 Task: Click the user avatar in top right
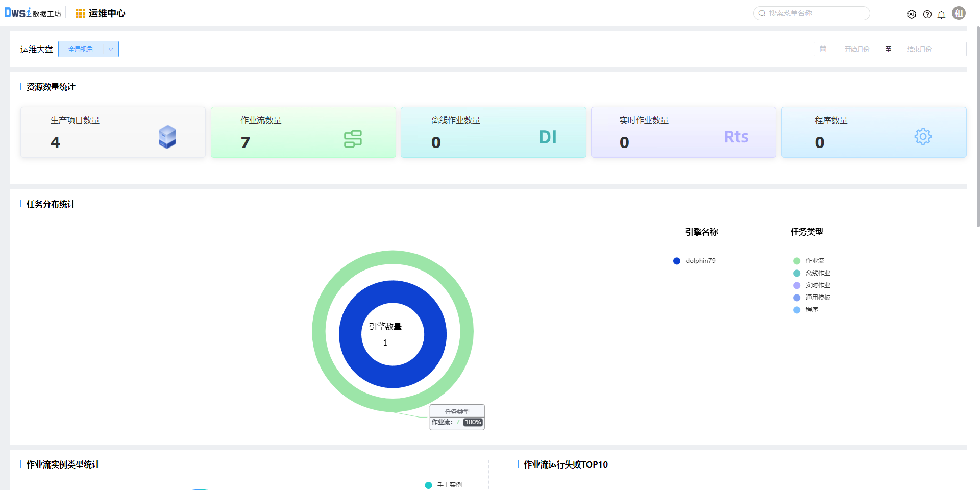tap(959, 13)
